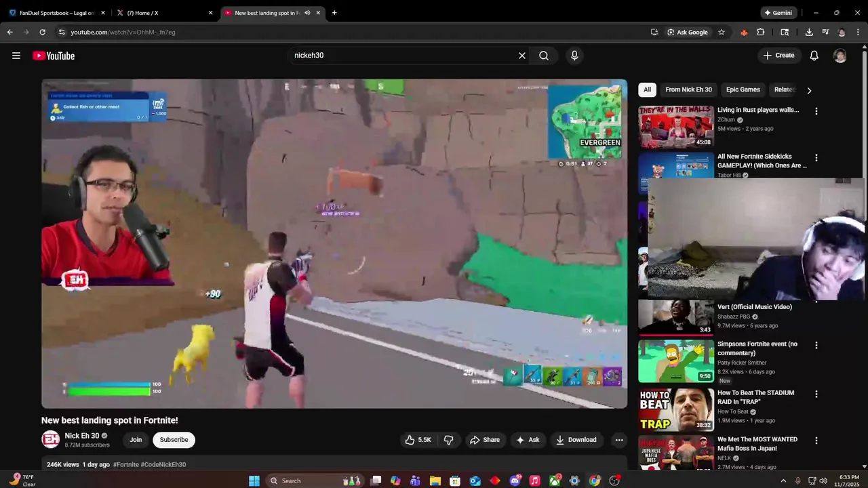Open taskbar volume speaker icon

coord(823,481)
